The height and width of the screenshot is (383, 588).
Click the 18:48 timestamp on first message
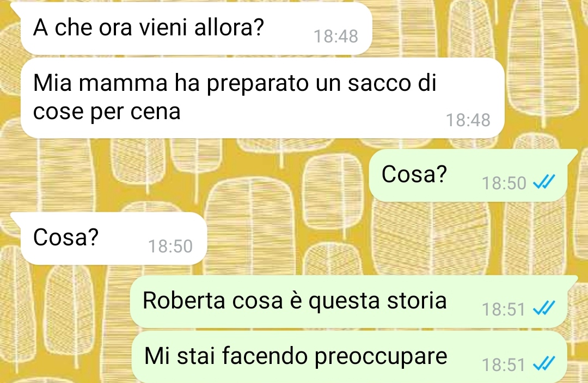[335, 37]
